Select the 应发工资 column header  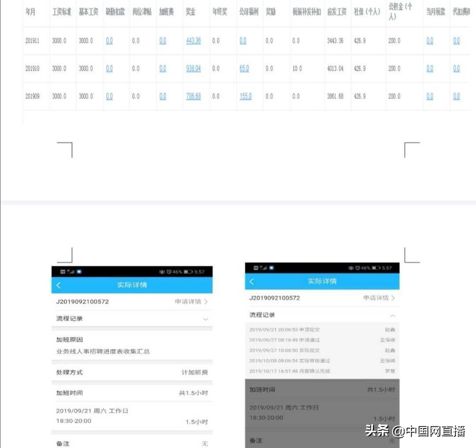(337, 12)
